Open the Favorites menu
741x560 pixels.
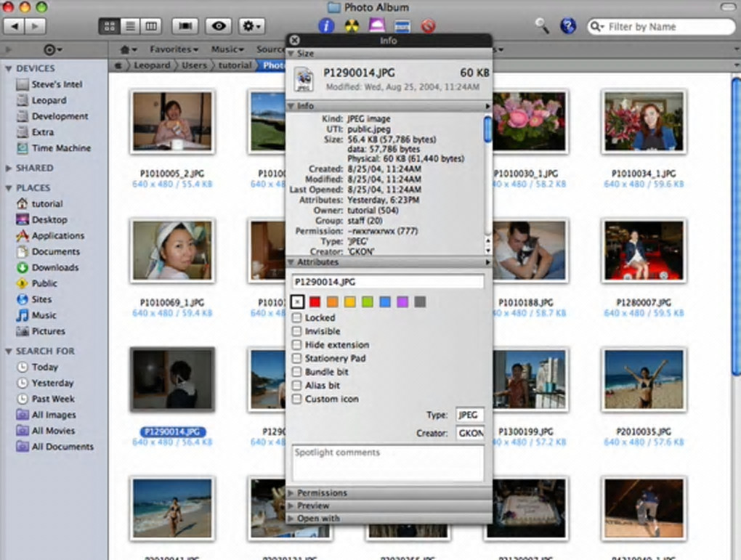coord(174,49)
